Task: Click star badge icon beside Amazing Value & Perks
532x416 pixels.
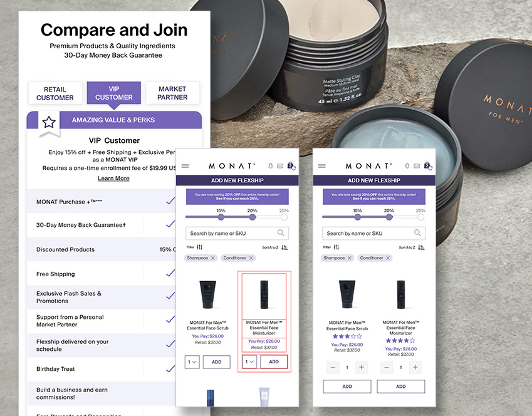Action: (x=49, y=123)
